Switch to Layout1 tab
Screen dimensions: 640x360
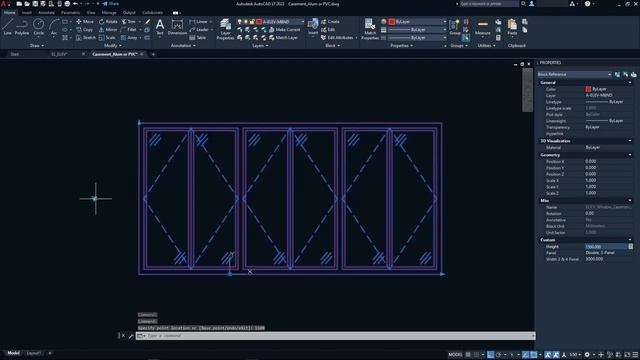[x=34, y=353]
